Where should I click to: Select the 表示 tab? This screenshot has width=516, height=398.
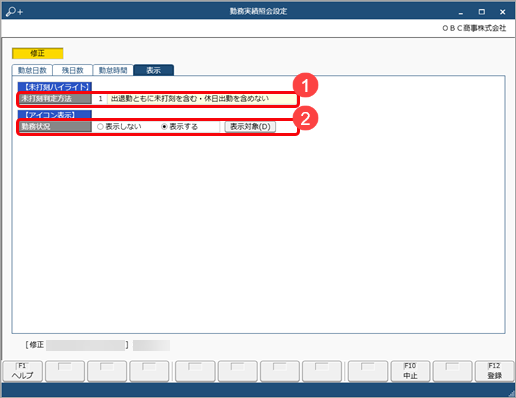click(153, 70)
